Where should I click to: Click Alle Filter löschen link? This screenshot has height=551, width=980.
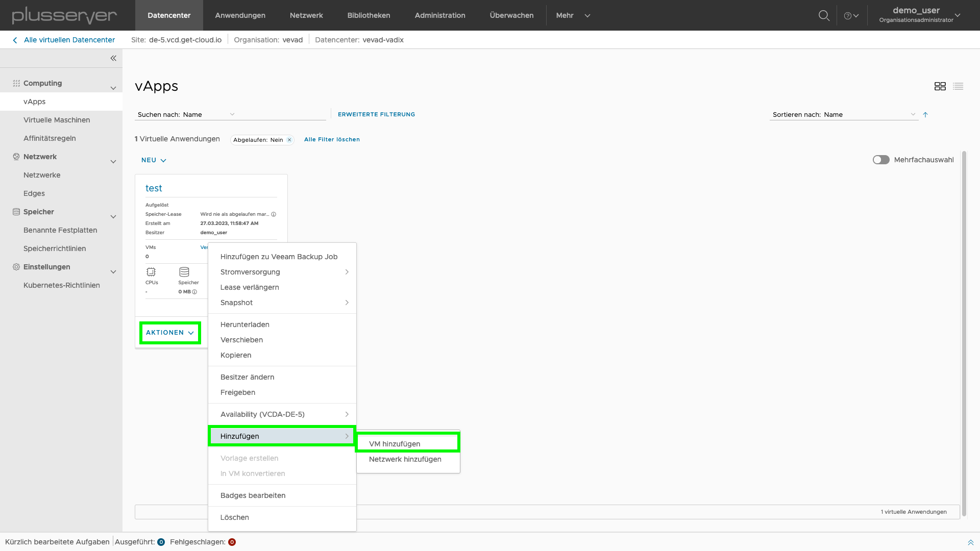(332, 139)
